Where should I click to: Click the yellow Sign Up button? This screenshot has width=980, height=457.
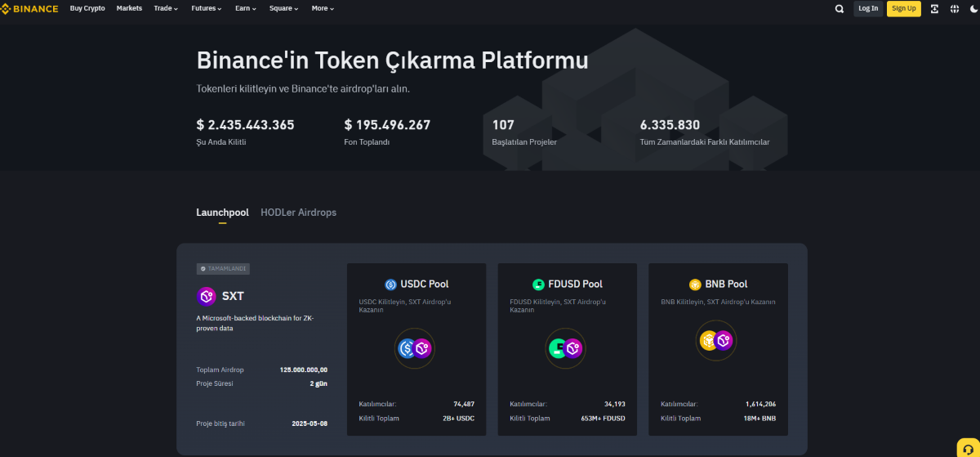coord(904,9)
